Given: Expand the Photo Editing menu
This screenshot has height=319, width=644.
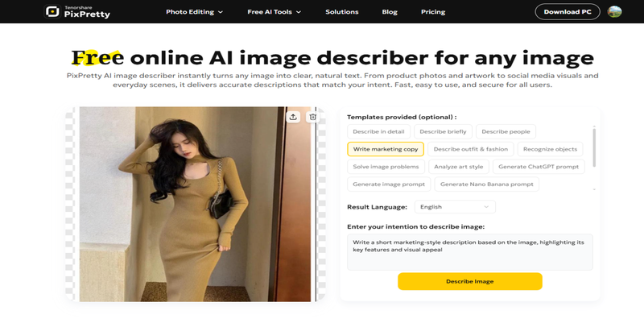Looking at the screenshot, I should [x=194, y=12].
